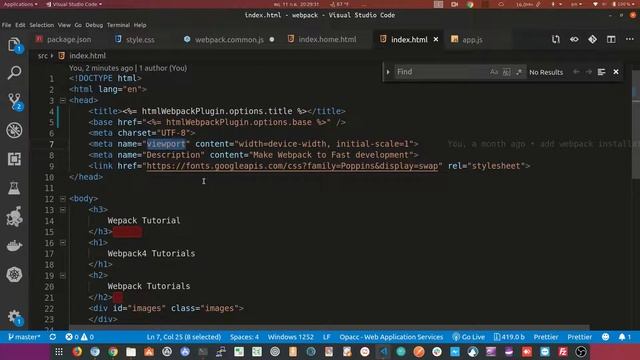Viewport: 640px width, 360px height.
Task: Open the Visual Studio Code app menu
Action: (74, 4)
